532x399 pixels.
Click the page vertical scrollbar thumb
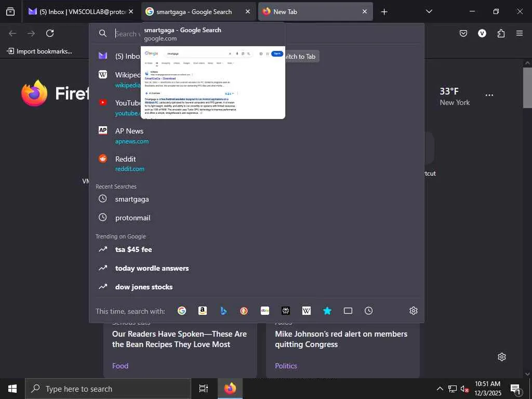(x=527, y=87)
